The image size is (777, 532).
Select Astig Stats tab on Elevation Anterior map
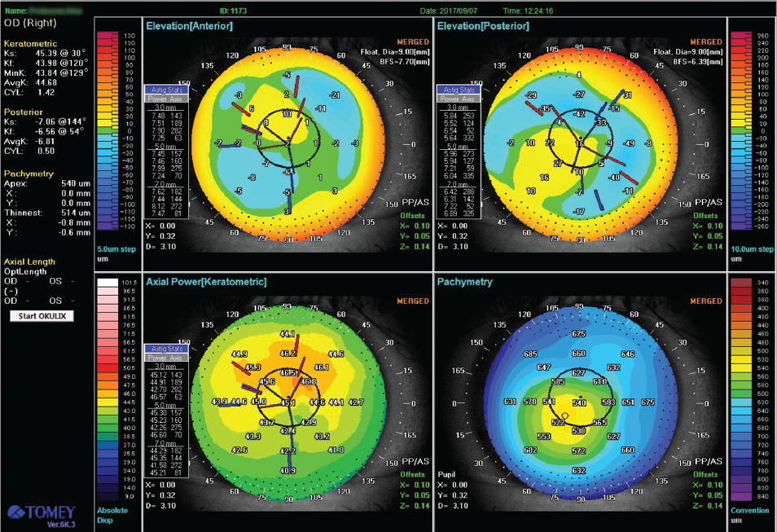[166, 90]
